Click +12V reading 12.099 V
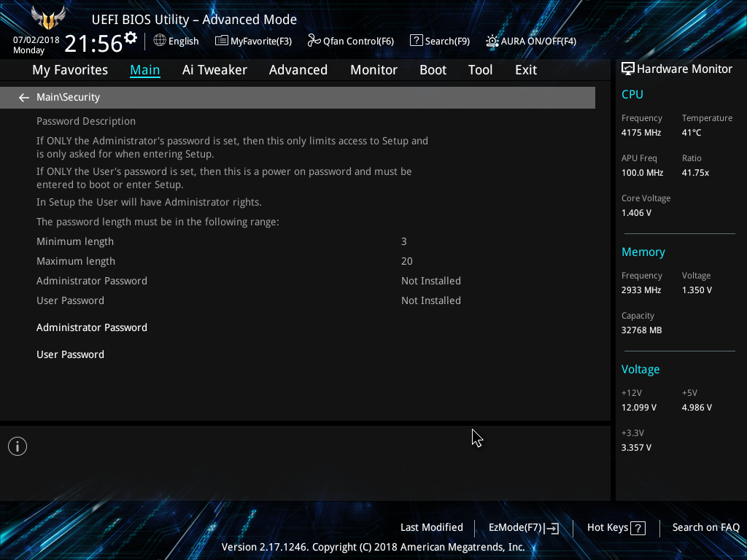This screenshot has height=560, width=747. point(638,408)
